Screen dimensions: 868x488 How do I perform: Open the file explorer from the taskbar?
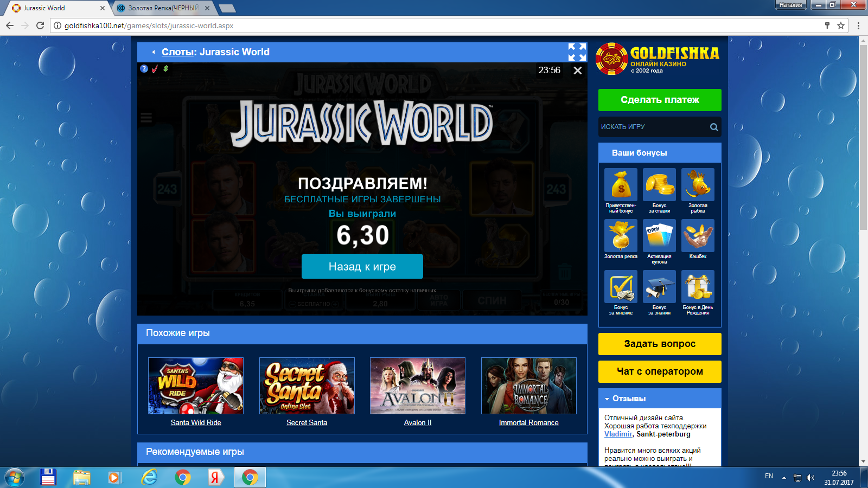82,477
